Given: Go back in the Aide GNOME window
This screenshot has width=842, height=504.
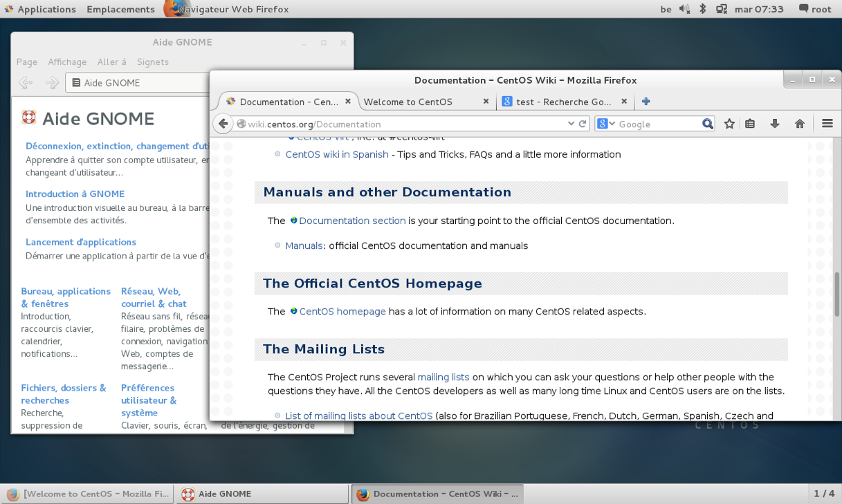Looking at the screenshot, I should coord(26,83).
